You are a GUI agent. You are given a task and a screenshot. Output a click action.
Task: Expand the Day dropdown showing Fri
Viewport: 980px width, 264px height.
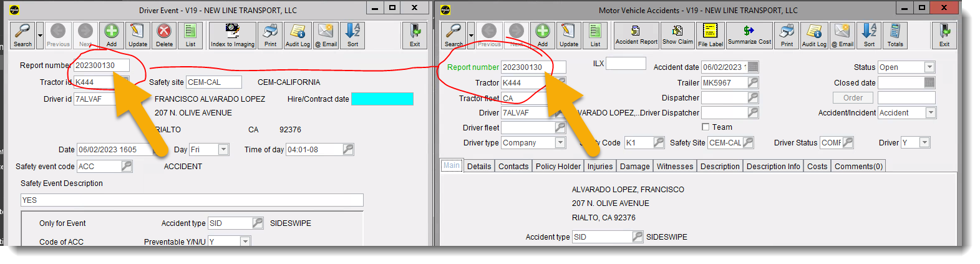point(223,149)
